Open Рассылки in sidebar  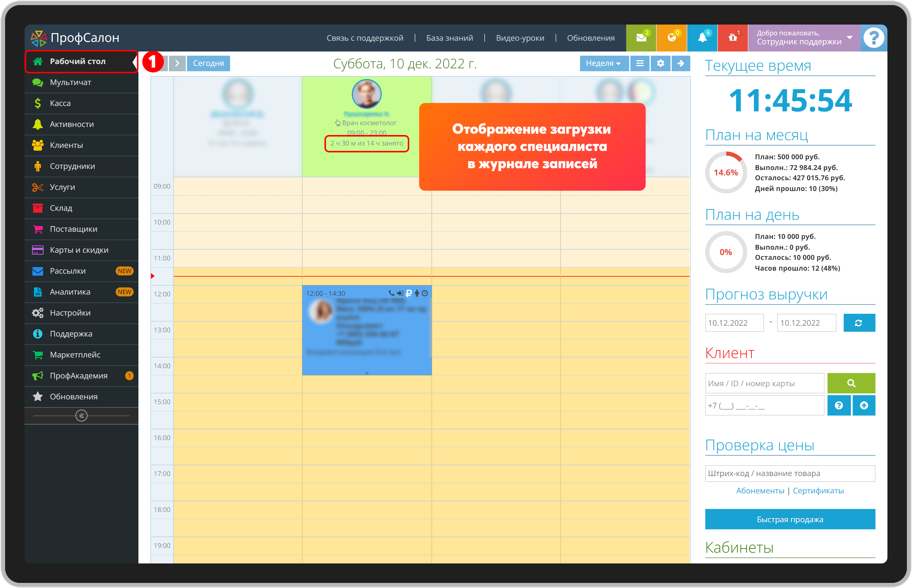pos(81,272)
